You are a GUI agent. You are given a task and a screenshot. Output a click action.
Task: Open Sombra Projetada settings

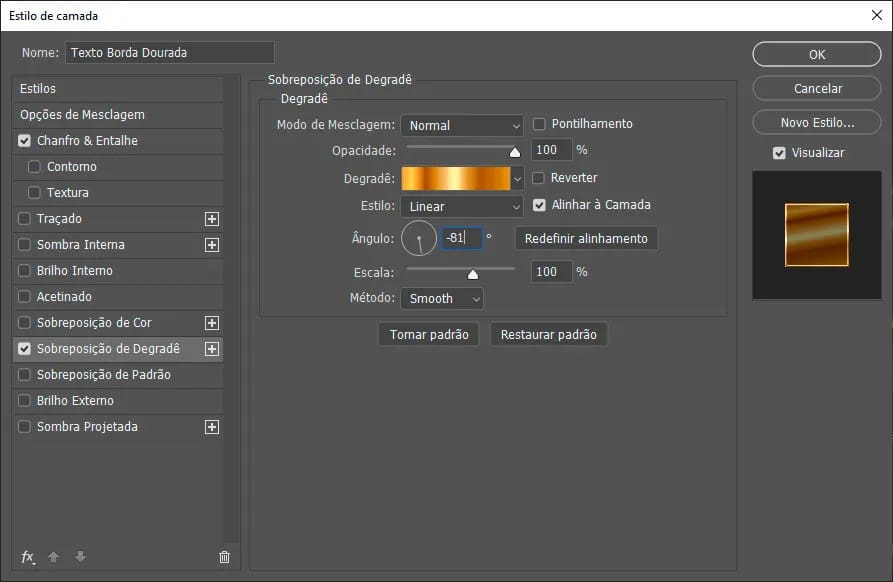point(87,427)
